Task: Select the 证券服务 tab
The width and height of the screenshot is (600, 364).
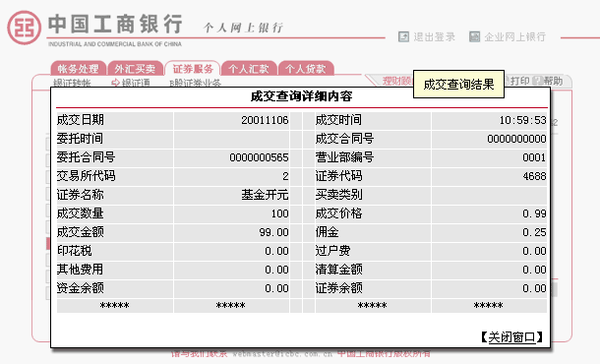Action: tap(193, 69)
